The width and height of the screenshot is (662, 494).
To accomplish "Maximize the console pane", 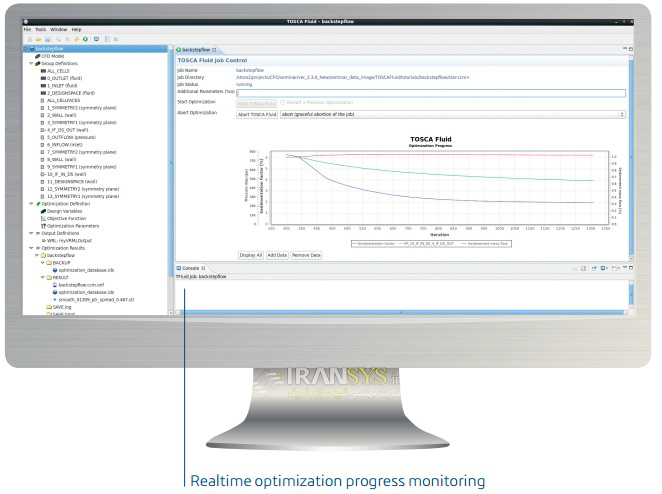I will click(631, 268).
